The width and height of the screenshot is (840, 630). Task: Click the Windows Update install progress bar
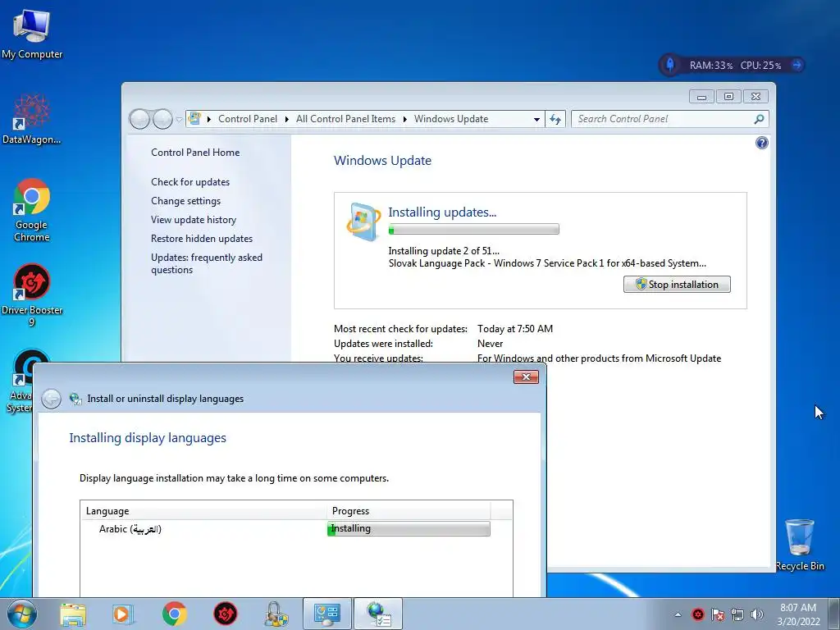[473, 230]
